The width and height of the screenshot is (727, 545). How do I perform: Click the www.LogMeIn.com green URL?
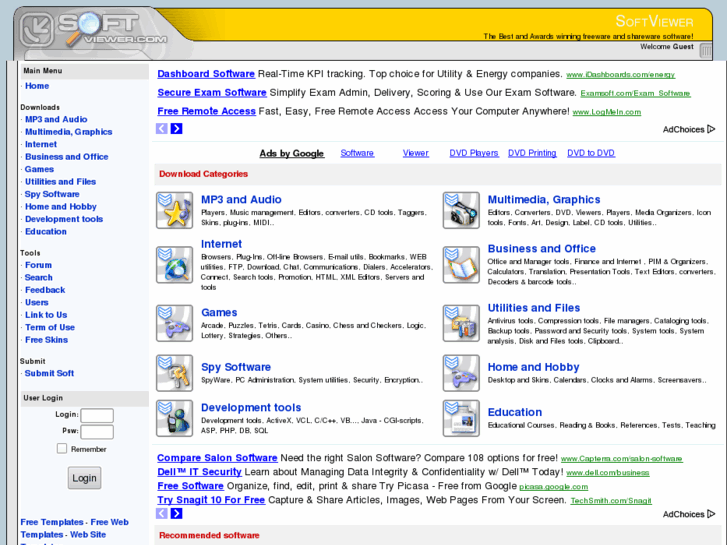click(x=606, y=112)
